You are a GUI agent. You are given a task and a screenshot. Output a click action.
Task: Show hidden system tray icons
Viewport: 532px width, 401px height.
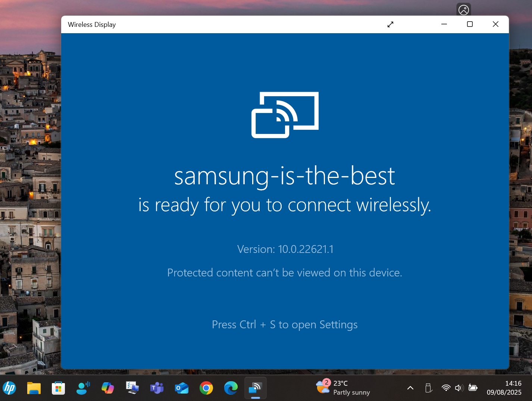click(x=410, y=388)
